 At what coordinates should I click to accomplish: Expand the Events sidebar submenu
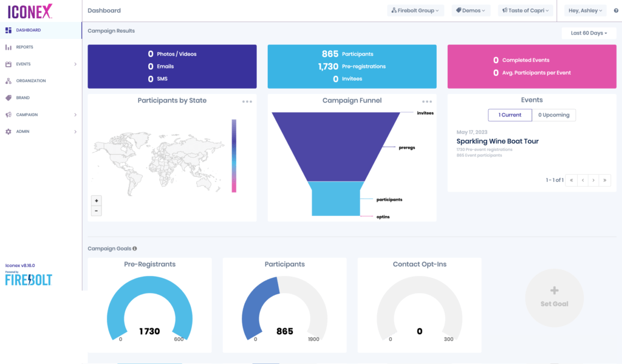[x=75, y=64]
